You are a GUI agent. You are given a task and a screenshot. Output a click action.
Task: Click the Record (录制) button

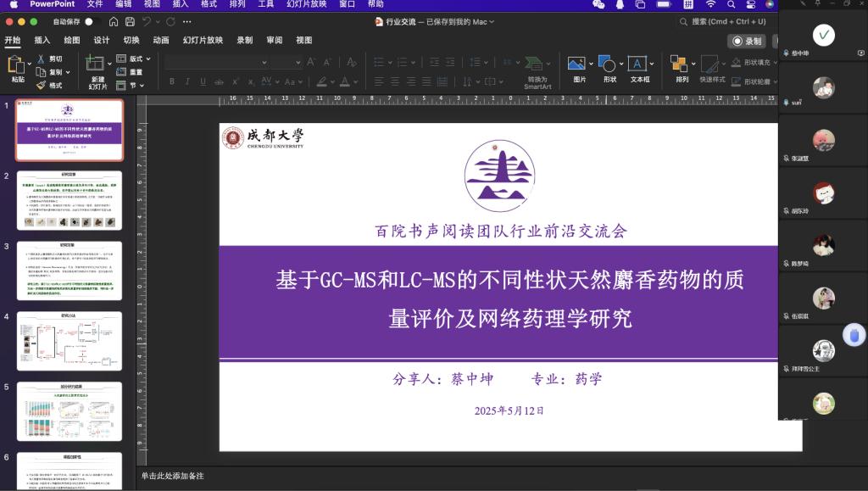747,41
